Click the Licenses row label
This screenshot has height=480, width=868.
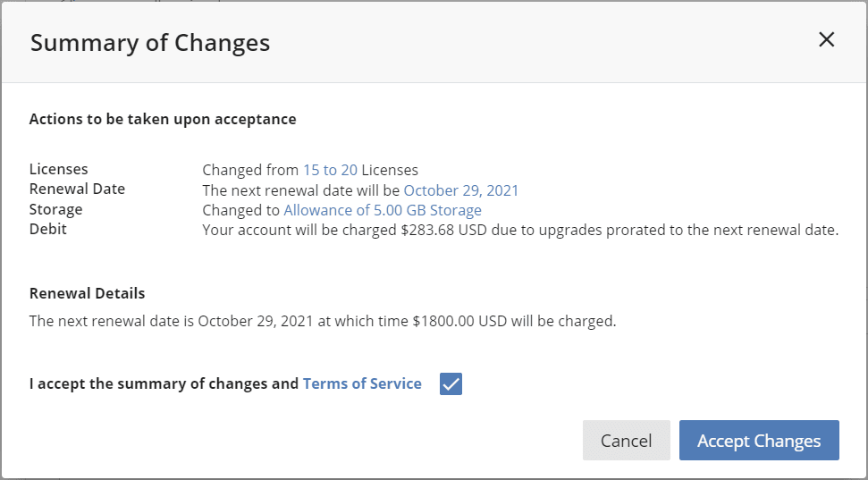[59, 169]
